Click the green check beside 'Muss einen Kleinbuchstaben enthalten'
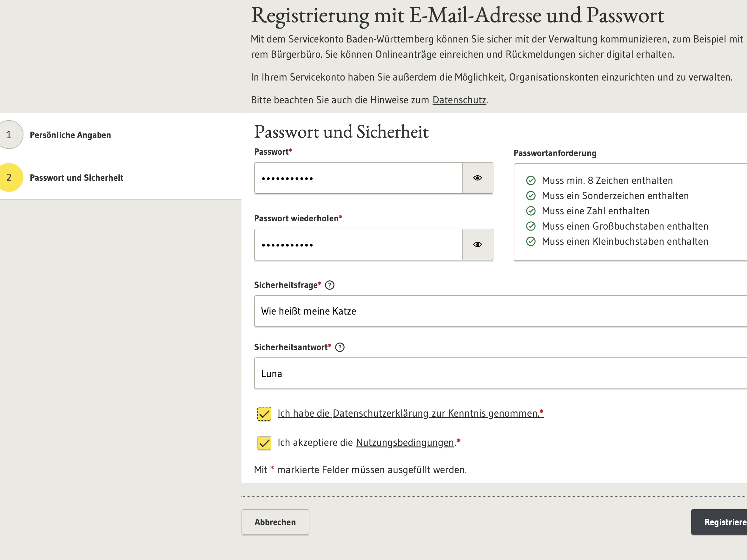The image size is (747, 560). pos(531,241)
